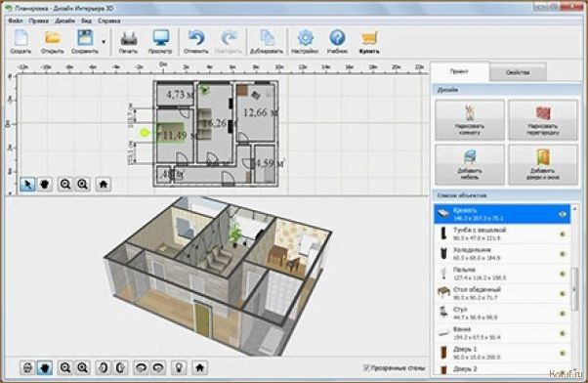Click the green door in the 3D model

202,319
